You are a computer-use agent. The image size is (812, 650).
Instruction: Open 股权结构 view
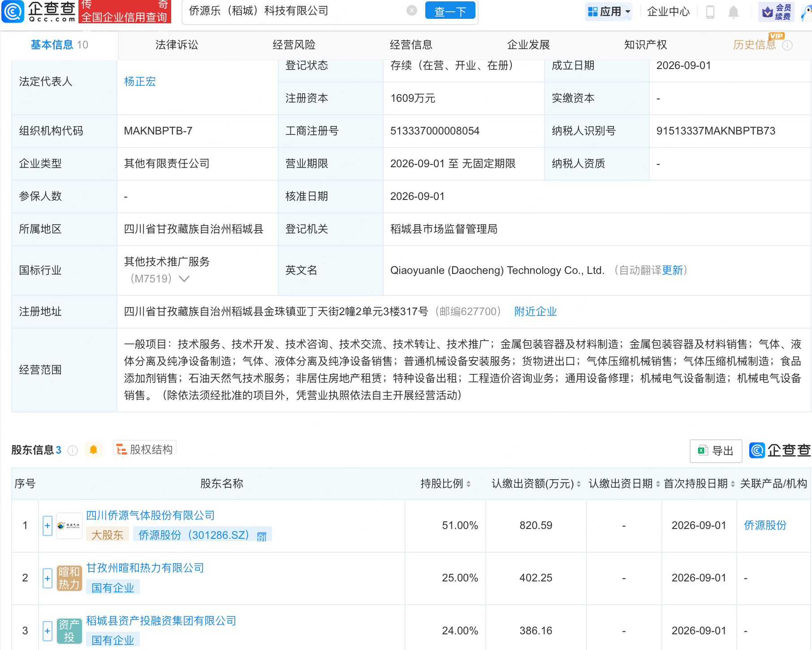(x=145, y=449)
